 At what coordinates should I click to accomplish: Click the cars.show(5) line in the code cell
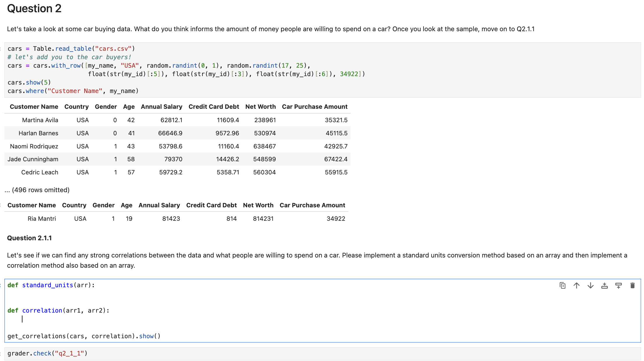(x=29, y=83)
